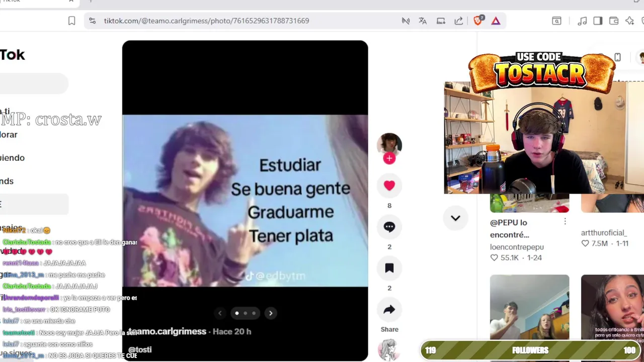Viewport: 644px width, 362px height.
Task: Select the second photo carousel dot
Action: tap(246, 313)
